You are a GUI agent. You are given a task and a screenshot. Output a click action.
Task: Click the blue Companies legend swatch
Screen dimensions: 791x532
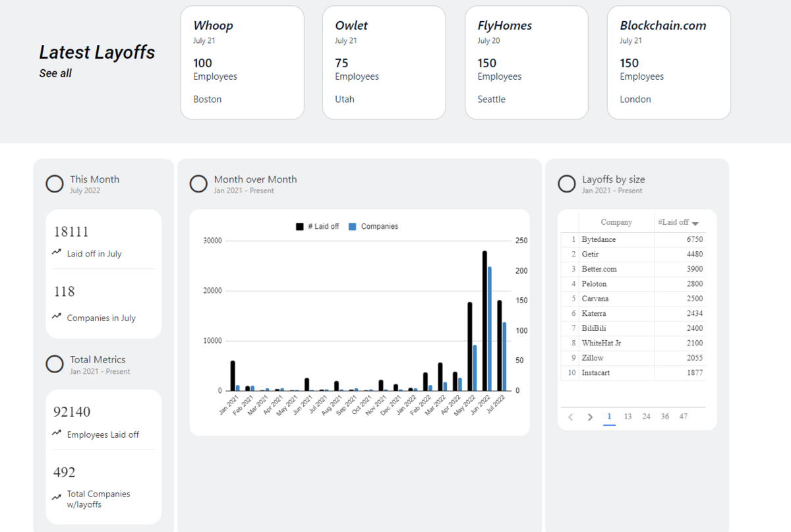tap(353, 226)
